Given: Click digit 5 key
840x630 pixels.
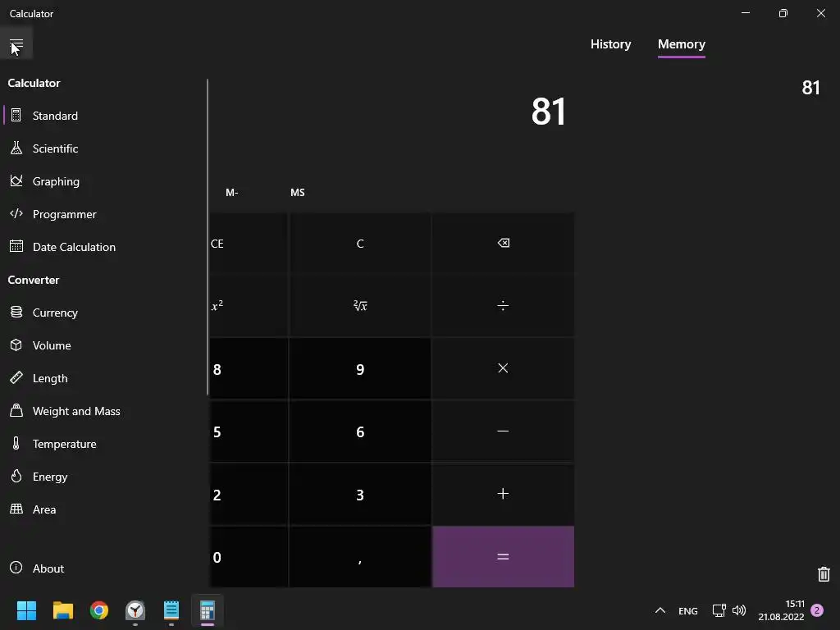Looking at the screenshot, I should [x=249, y=431].
